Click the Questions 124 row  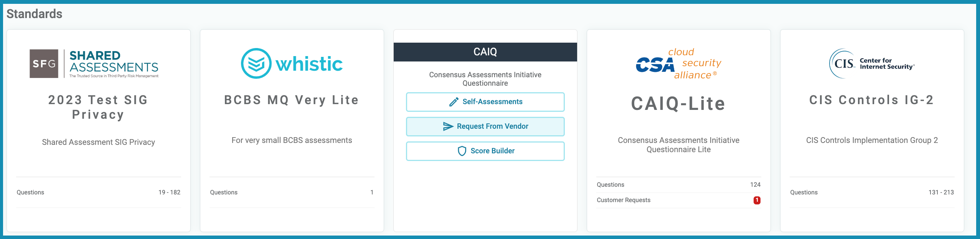(x=678, y=185)
